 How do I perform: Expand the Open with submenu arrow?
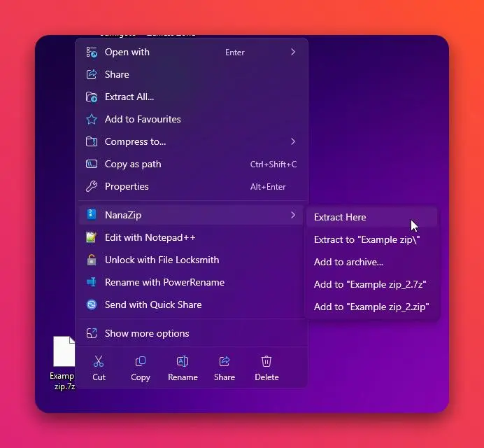coord(293,52)
